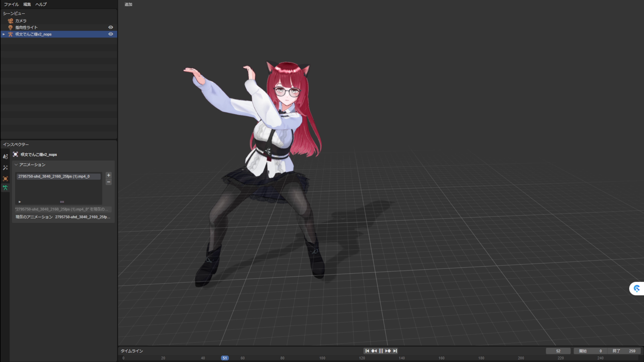
Task: Click the 咲文でんこ様v2_nops name in inspector
Action: click(39, 155)
